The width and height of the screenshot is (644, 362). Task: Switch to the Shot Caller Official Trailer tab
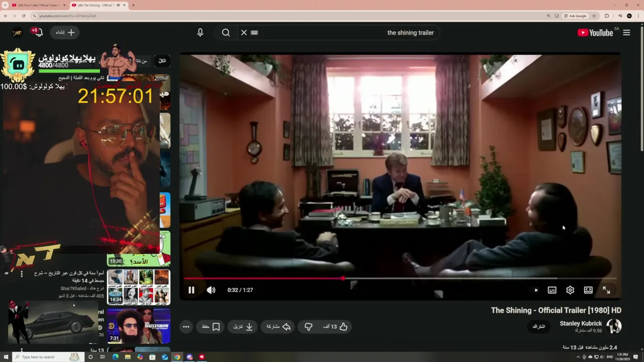[x=39, y=5]
